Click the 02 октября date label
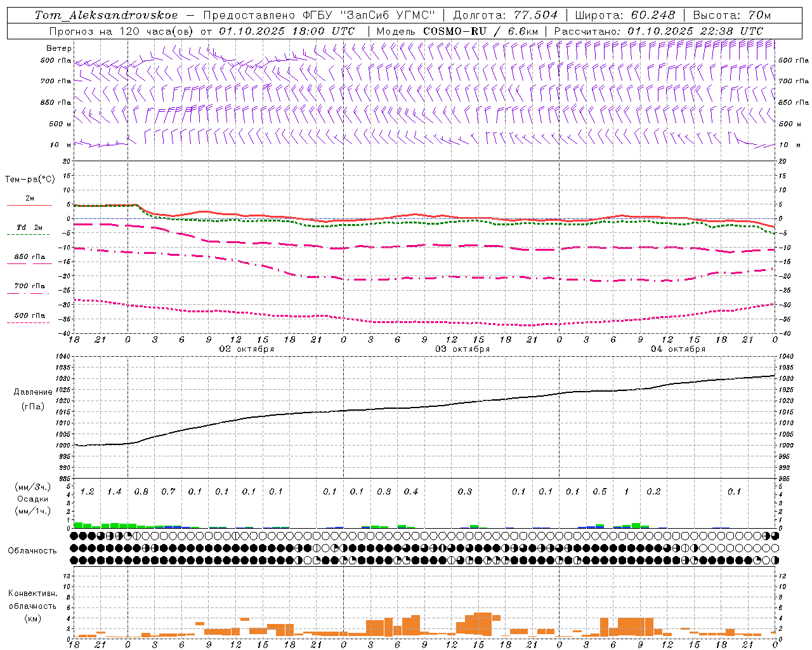 click(x=247, y=349)
